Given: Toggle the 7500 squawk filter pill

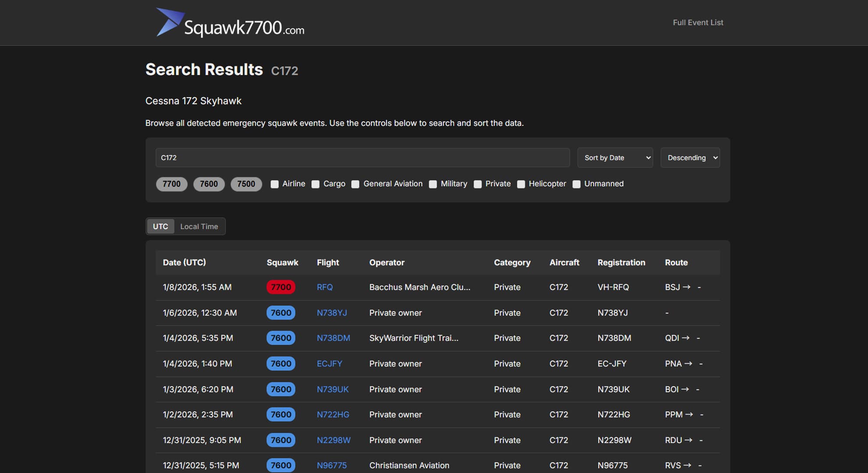Looking at the screenshot, I should [246, 184].
